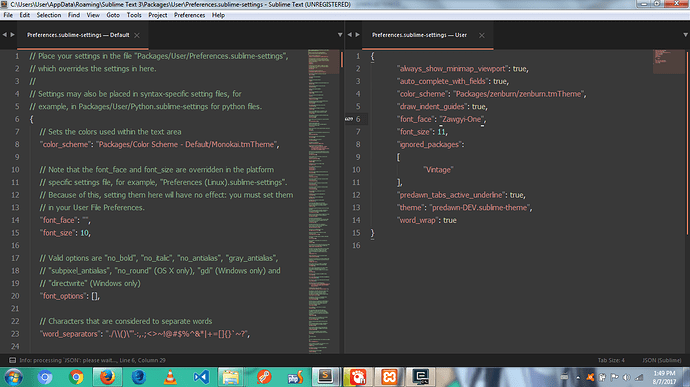Open the left pane tab list dropdown
Viewport: 690px width, 387px height.
tap(340, 35)
